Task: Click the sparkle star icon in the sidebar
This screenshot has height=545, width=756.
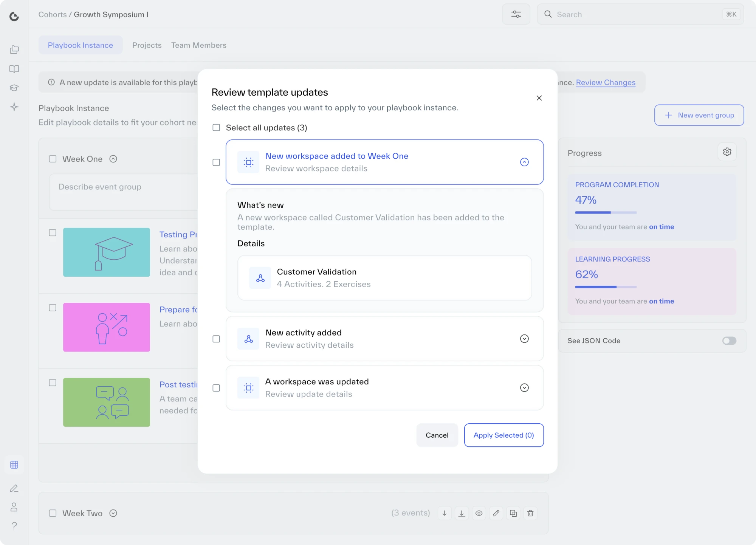Action: click(x=14, y=107)
